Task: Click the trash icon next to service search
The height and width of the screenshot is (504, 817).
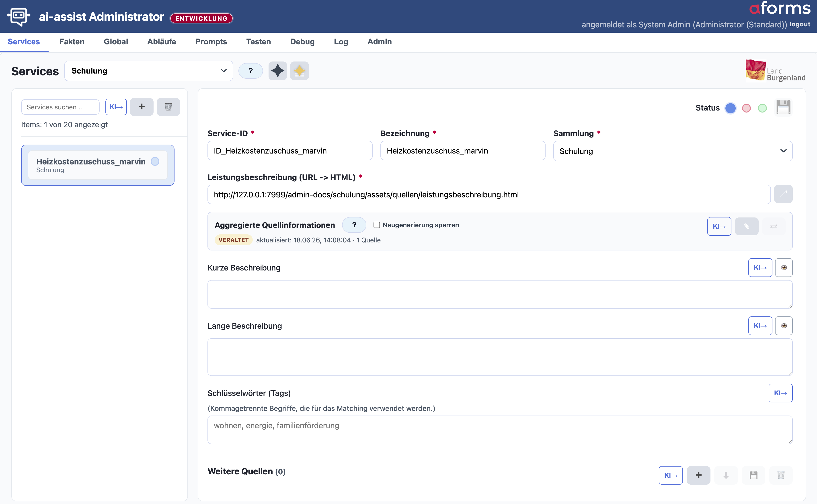Action: (168, 107)
